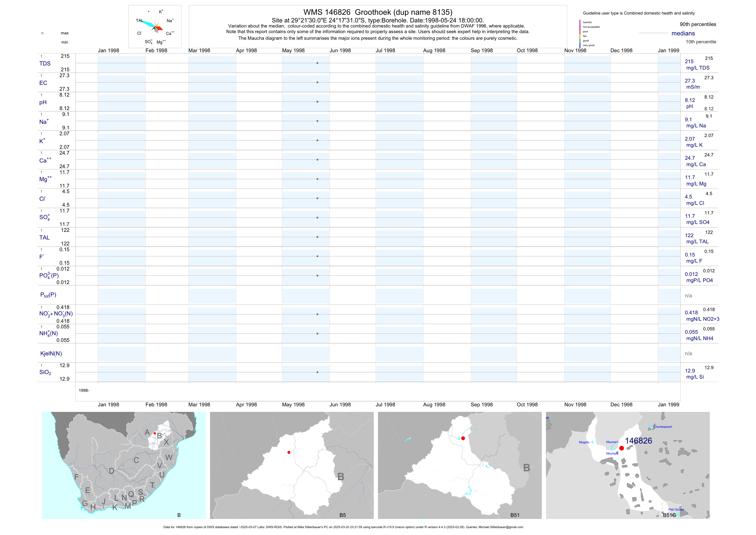756x535 pixels.
Task: Open the B51G quaternary map thumbnail
Action: click(628, 465)
